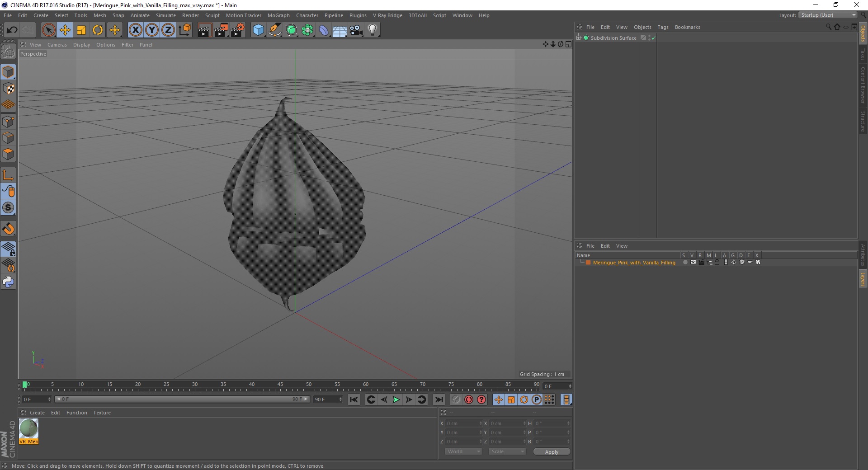Image resolution: width=868 pixels, height=470 pixels.
Task: Click the Subdivision Surface generator icon
Action: 291,30
